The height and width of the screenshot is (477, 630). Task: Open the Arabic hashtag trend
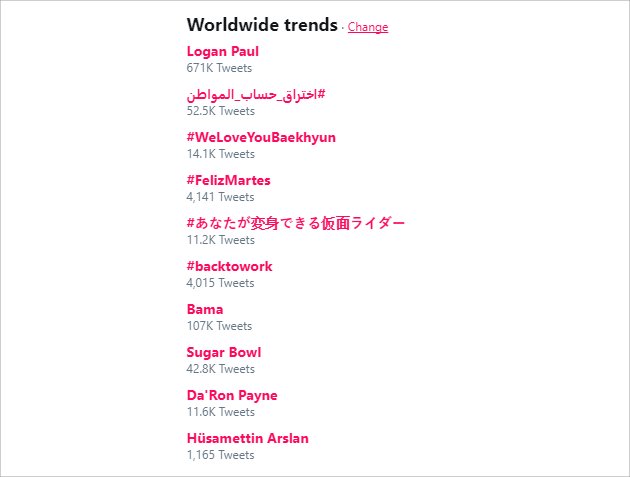pyautogui.click(x=256, y=95)
